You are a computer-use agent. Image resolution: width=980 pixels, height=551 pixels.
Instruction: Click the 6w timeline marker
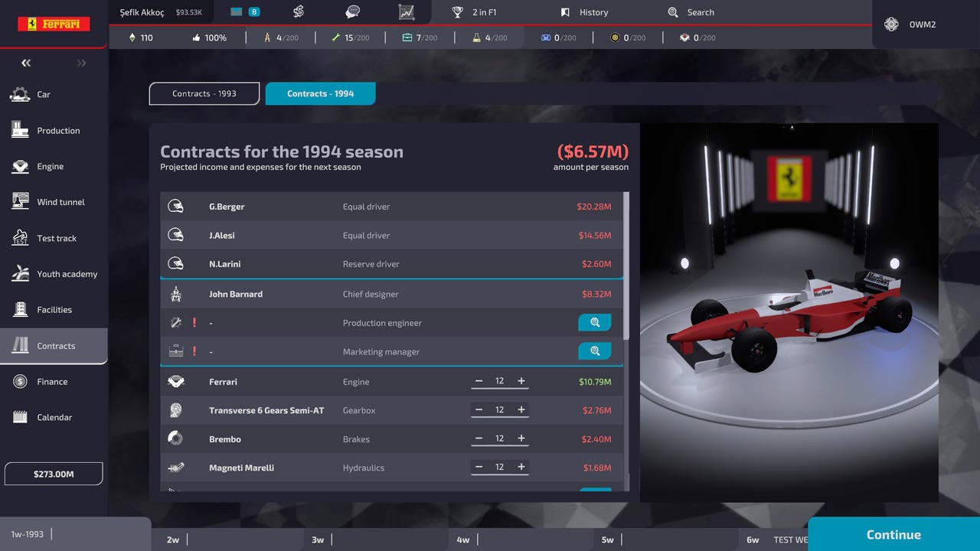(753, 540)
